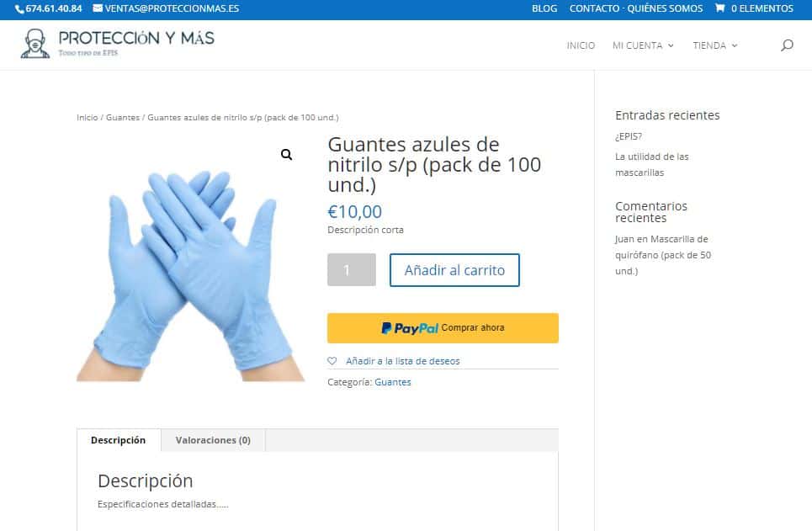Viewport: 812px width, 531px height.
Task: Click the Protección y Más logo
Action: [117, 44]
